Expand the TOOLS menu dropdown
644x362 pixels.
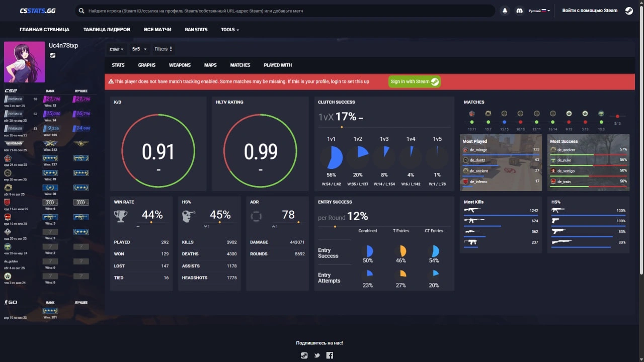[x=229, y=30]
